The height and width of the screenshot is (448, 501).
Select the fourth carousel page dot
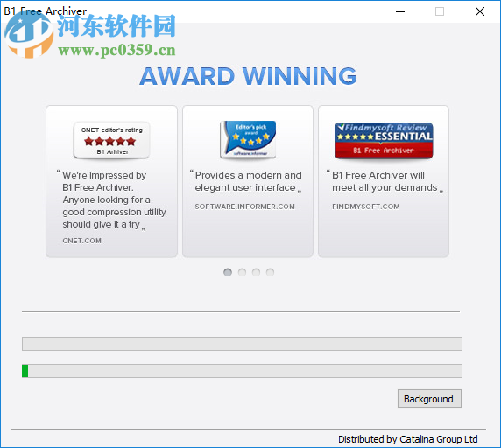click(270, 272)
